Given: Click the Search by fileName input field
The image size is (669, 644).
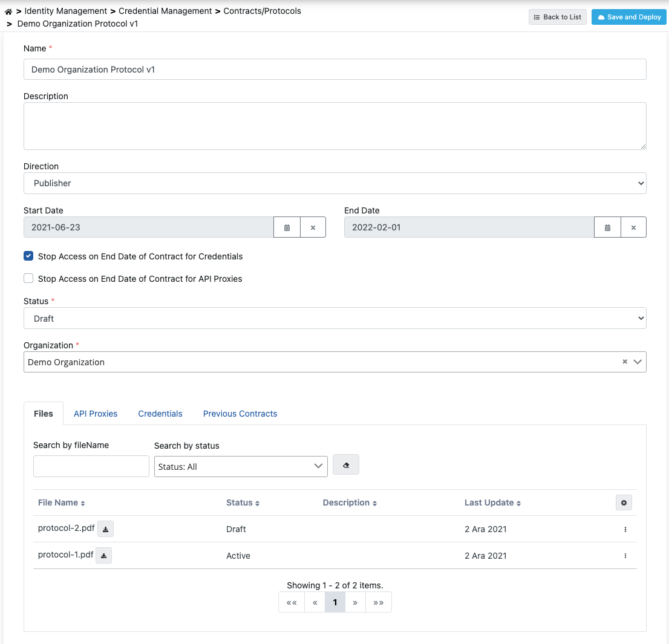Looking at the screenshot, I should (x=91, y=466).
